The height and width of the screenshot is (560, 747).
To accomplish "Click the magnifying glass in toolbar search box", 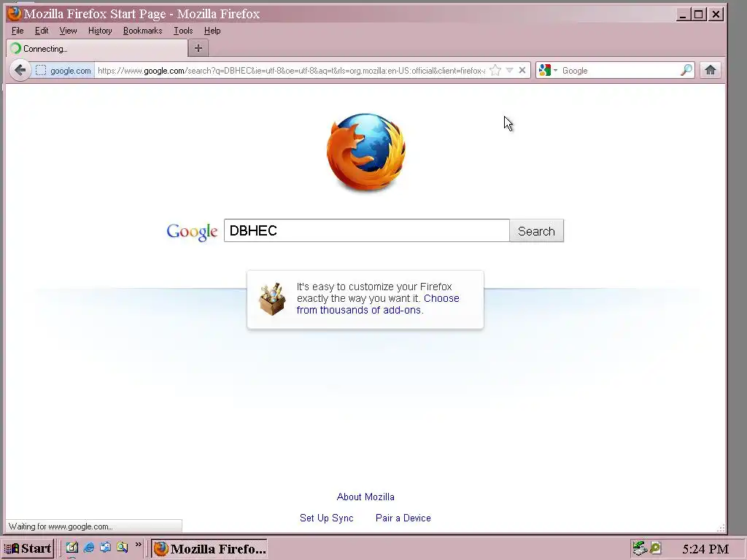I will tap(686, 71).
